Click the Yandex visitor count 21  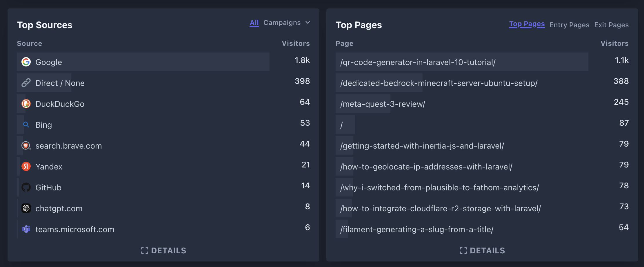click(306, 165)
